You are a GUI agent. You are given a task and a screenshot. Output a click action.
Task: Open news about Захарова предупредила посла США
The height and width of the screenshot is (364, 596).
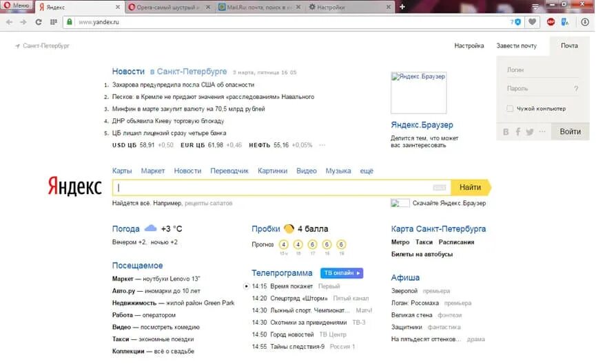point(183,85)
